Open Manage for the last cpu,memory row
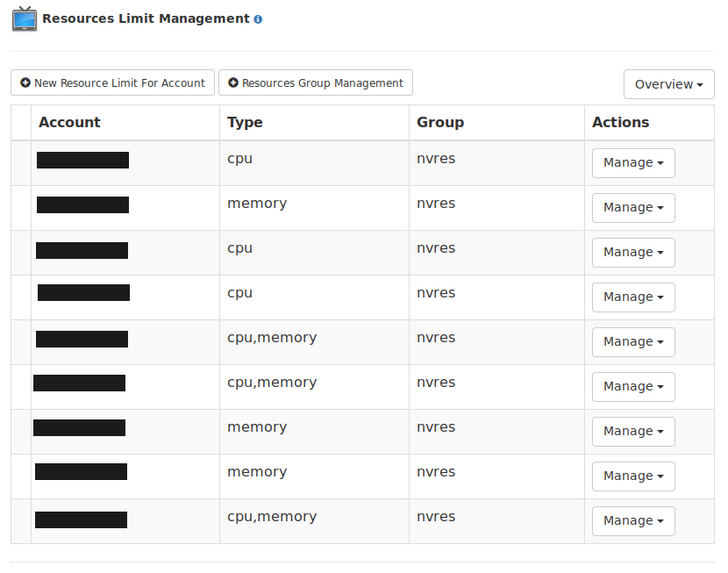Viewport: 728px width, 573px height. 633,521
